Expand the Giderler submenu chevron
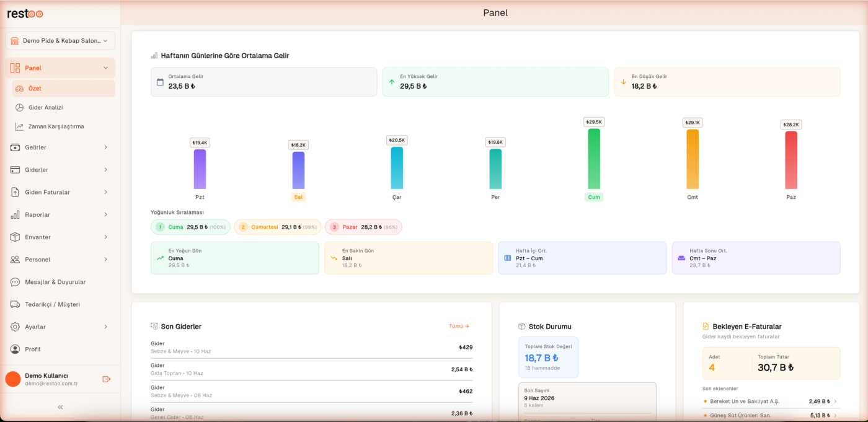The width and height of the screenshot is (868, 422). [x=106, y=170]
